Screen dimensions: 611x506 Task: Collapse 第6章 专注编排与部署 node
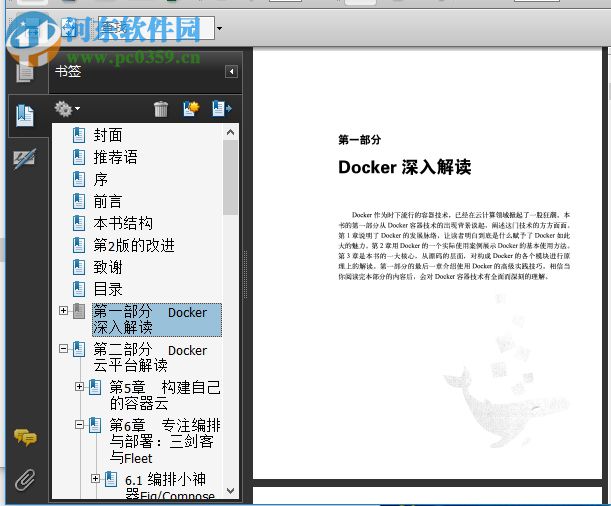[79, 424]
